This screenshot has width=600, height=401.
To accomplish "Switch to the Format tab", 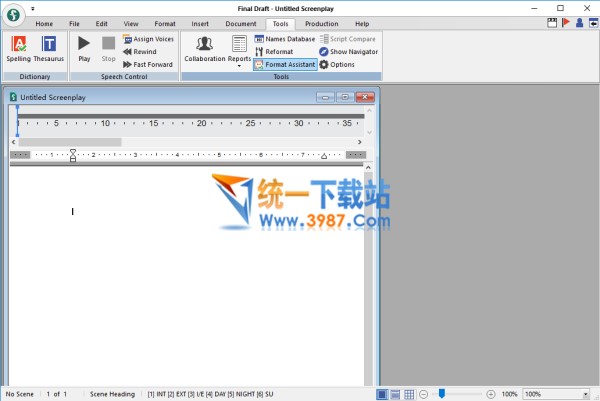I will (165, 24).
